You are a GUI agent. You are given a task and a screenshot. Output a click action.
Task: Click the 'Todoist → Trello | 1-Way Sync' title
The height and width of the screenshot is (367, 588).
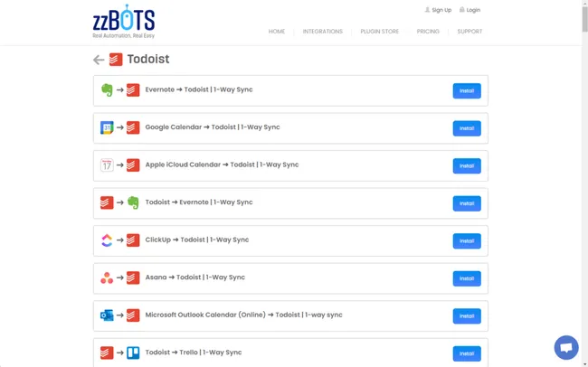click(194, 352)
